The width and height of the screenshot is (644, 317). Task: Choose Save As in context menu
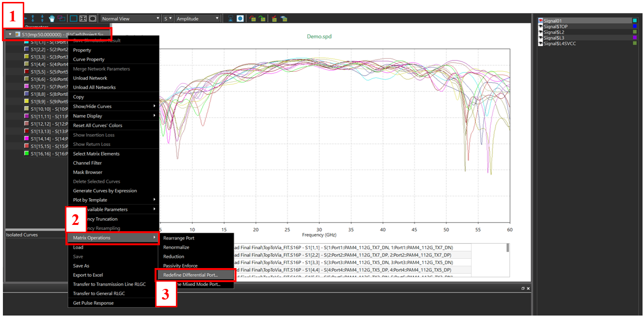click(113, 266)
